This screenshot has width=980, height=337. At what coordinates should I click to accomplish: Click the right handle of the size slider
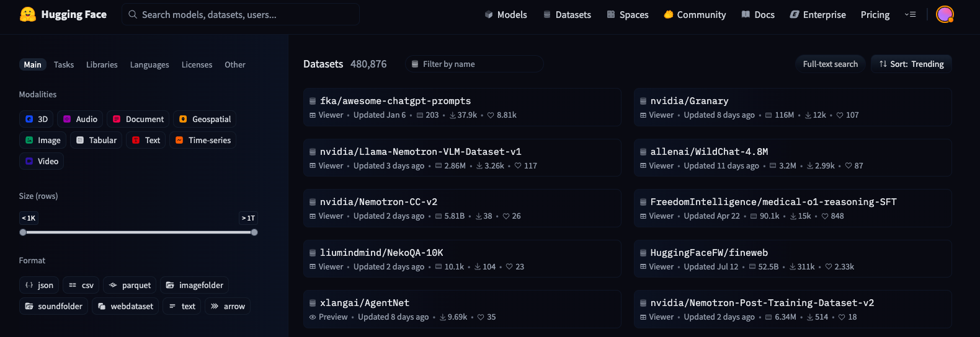[x=254, y=232]
